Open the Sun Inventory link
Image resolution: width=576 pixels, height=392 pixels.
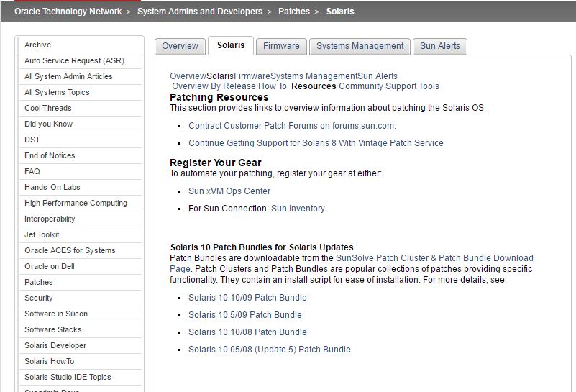click(x=298, y=209)
